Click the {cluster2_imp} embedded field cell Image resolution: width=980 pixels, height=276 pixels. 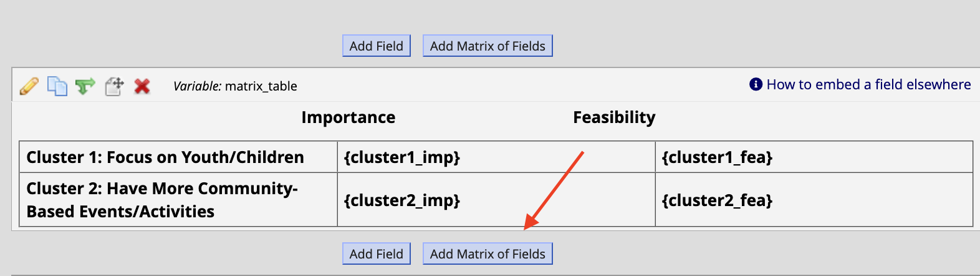[x=496, y=200]
